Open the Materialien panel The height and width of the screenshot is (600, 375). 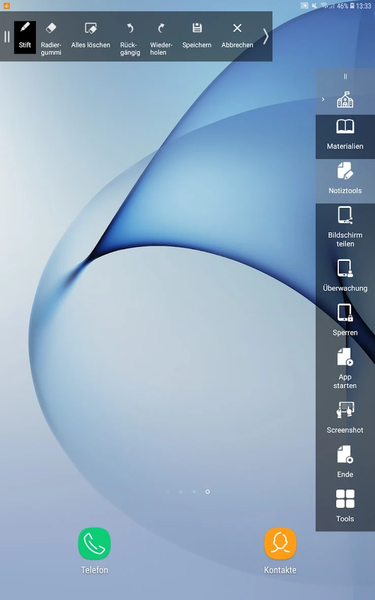(x=345, y=137)
